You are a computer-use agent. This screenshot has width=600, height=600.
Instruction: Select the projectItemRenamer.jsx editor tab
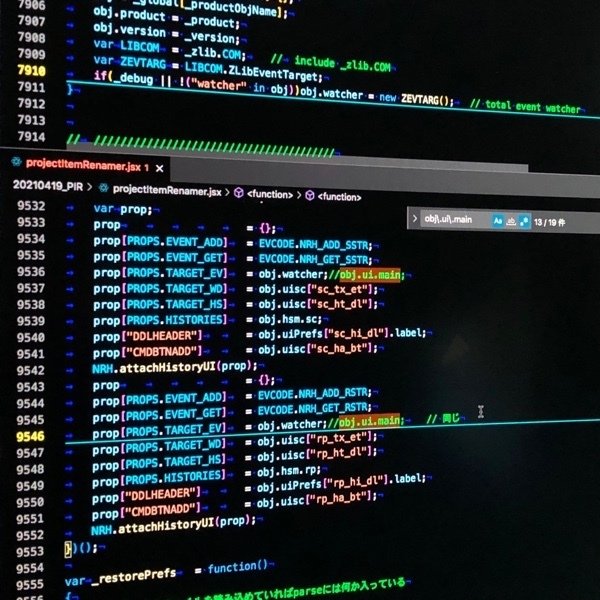[84, 166]
